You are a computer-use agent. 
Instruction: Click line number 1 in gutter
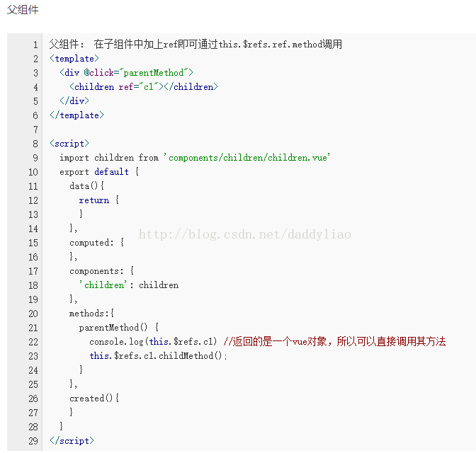[x=35, y=45]
